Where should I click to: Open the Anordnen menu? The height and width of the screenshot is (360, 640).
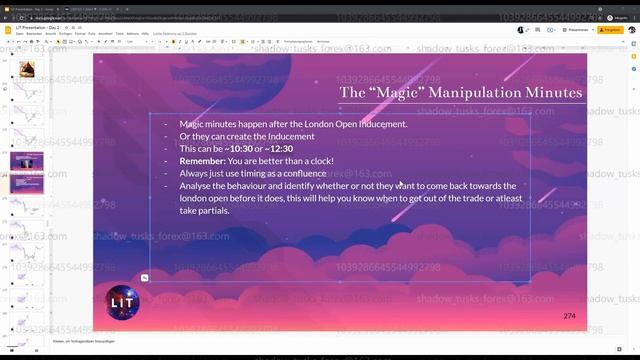click(x=105, y=33)
